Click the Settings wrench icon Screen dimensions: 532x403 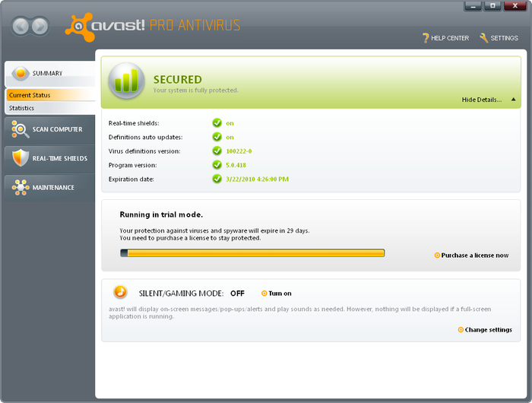point(484,38)
